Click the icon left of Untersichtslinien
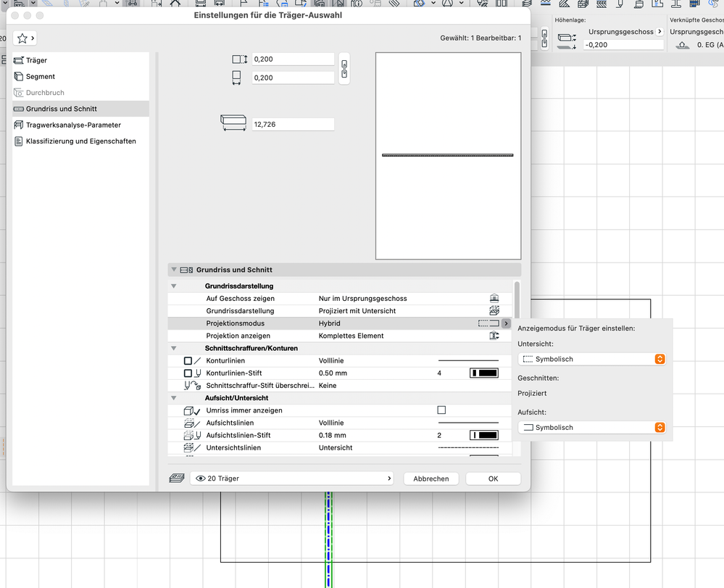Image resolution: width=724 pixels, height=588 pixels. click(x=191, y=447)
